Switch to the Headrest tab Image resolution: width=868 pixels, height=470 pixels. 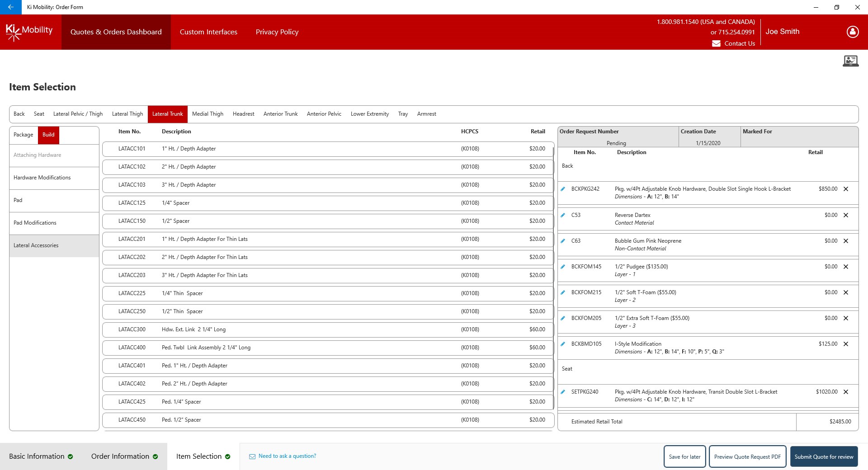pos(243,114)
